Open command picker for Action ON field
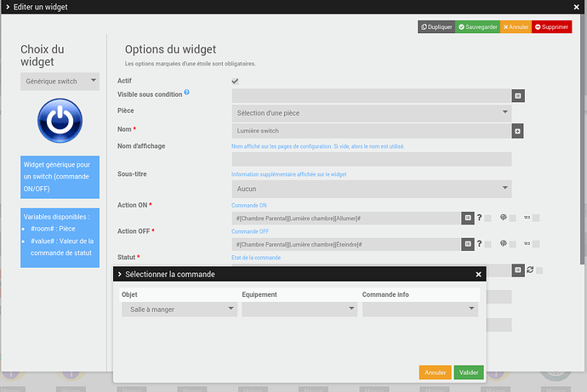This screenshot has height=392, width=587. (x=468, y=218)
